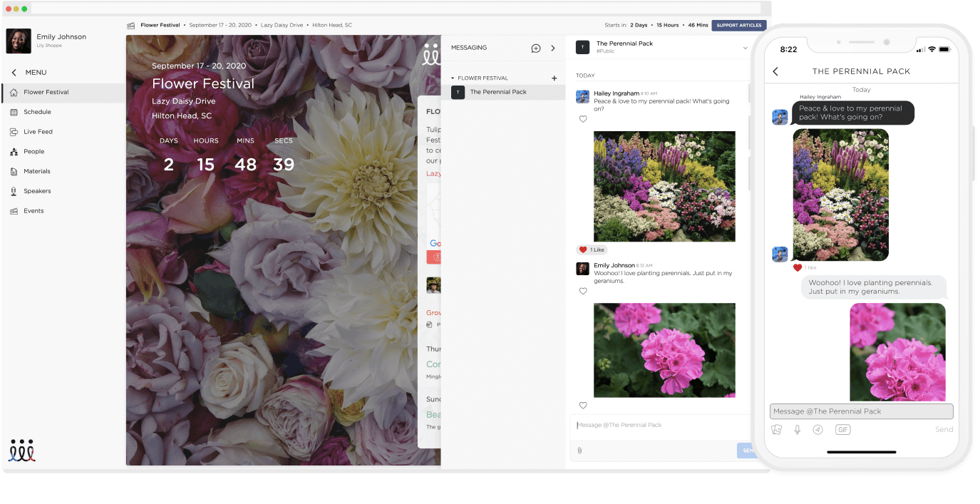
Task: Toggle the red like heart in phone chat
Action: pos(798,268)
